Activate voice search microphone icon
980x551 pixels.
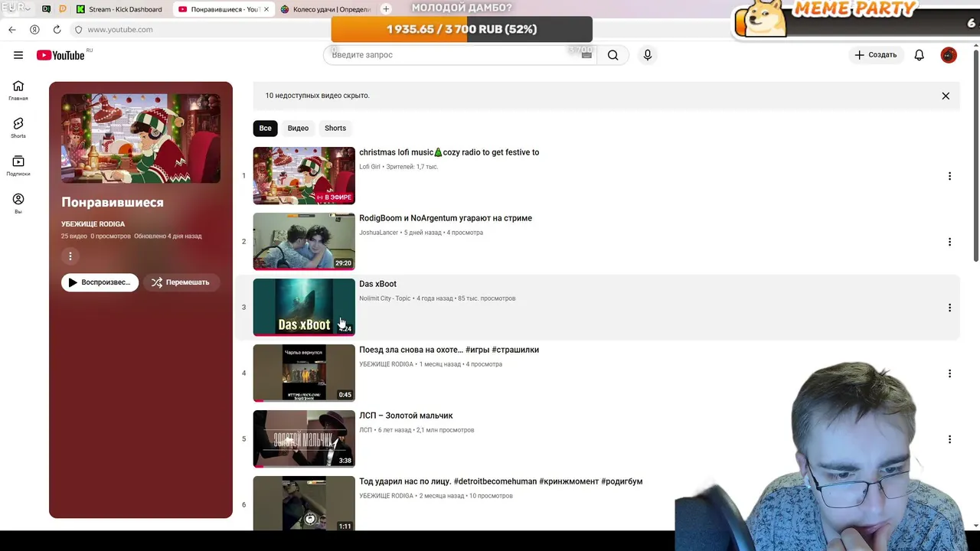[648, 55]
